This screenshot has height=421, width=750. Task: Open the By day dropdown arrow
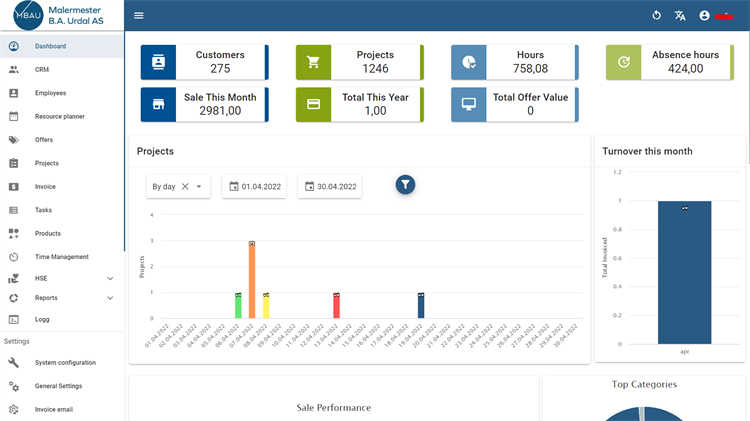tap(199, 187)
